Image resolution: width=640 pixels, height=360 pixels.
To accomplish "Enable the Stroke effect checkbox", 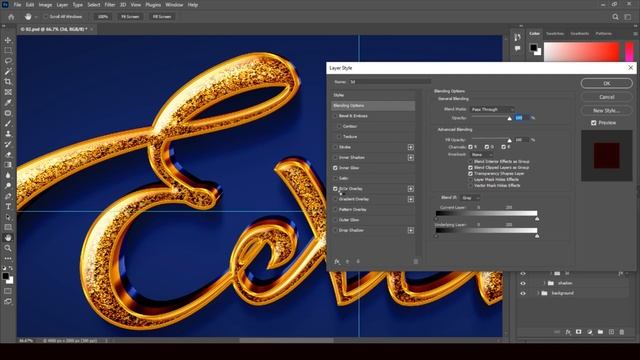I will [x=335, y=147].
